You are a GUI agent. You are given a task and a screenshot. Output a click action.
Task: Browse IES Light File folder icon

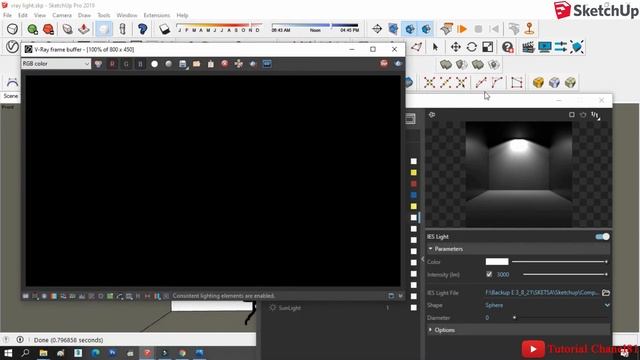coord(606,293)
